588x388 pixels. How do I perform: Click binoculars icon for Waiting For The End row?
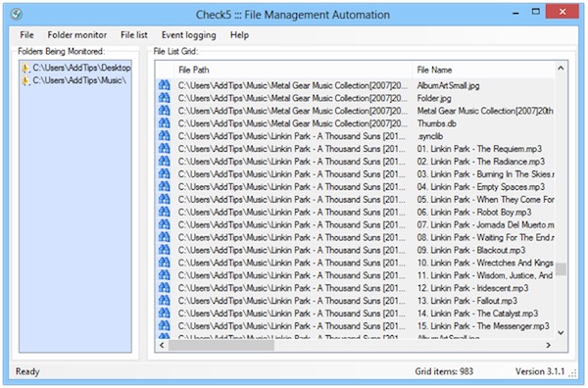164,237
